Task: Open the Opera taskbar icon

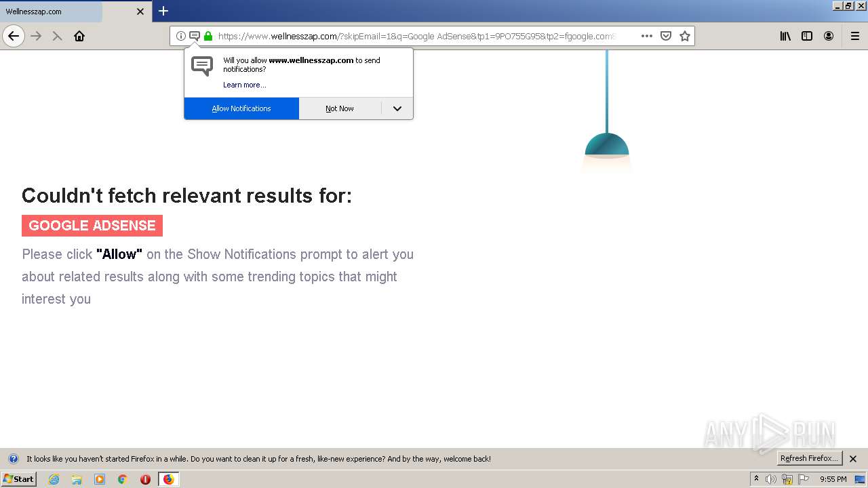Action: coord(145,479)
